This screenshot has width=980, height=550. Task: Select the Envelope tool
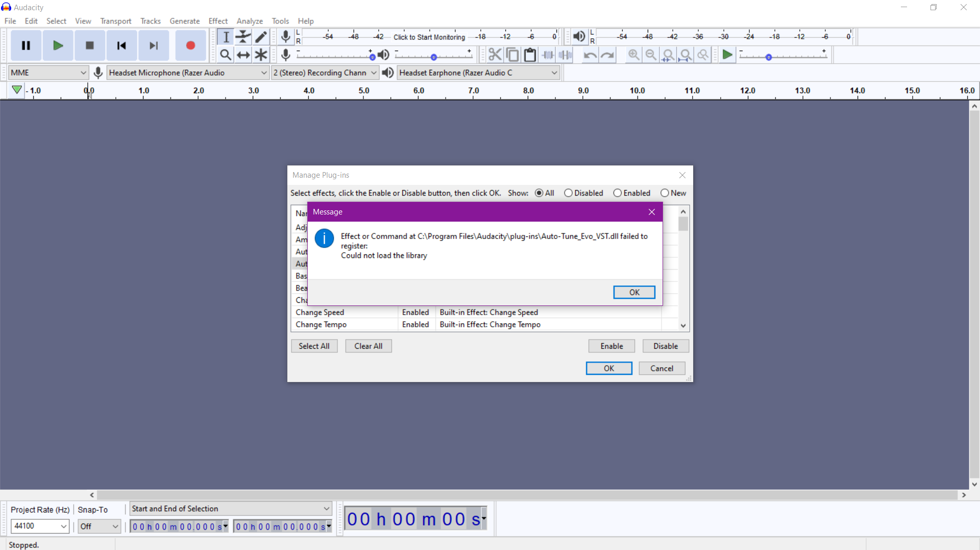coord(243,37)
